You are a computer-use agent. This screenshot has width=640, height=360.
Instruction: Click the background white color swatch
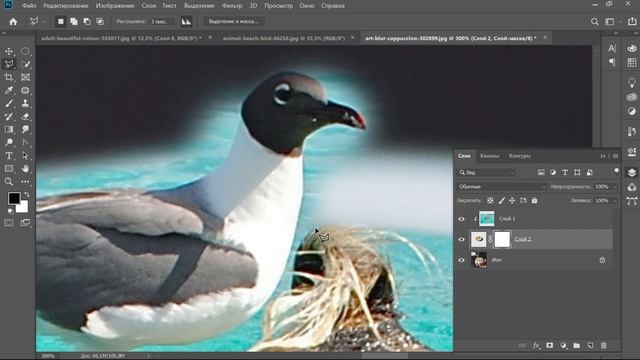23,208
